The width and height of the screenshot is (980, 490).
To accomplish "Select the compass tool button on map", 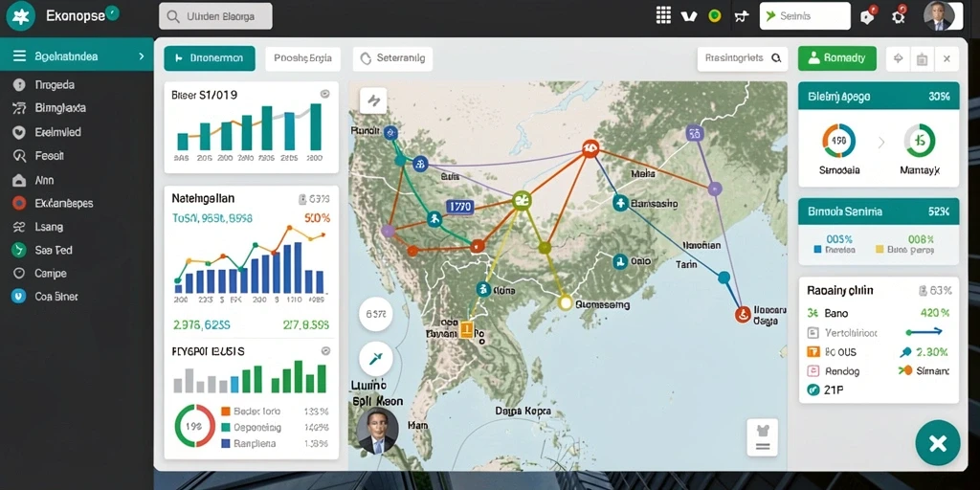I will pyautogui.click(x=375, y=358).
